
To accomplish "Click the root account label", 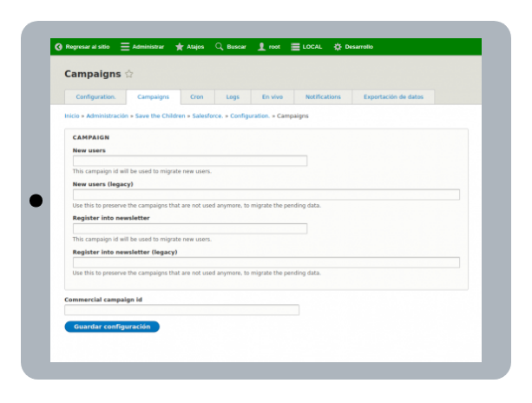I will (274, 47).
